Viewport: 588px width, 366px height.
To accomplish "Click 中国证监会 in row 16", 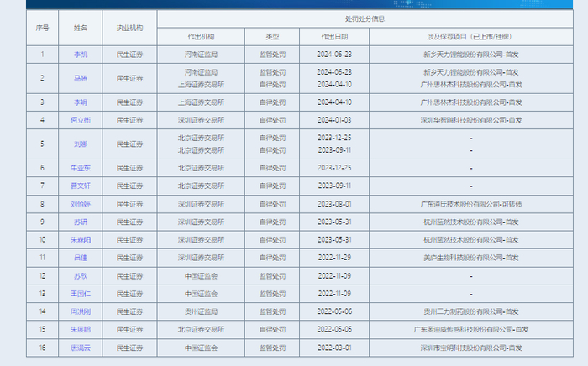I will point(201,348).
